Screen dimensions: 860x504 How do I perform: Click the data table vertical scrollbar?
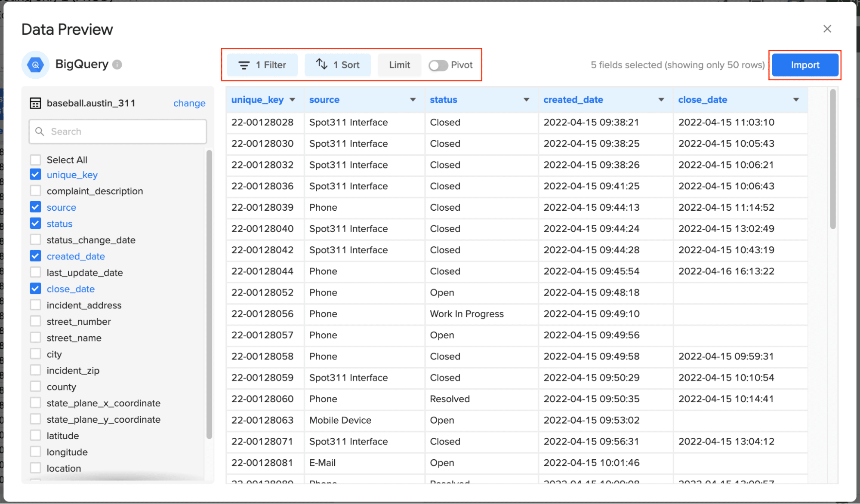[x=833, y=159]
